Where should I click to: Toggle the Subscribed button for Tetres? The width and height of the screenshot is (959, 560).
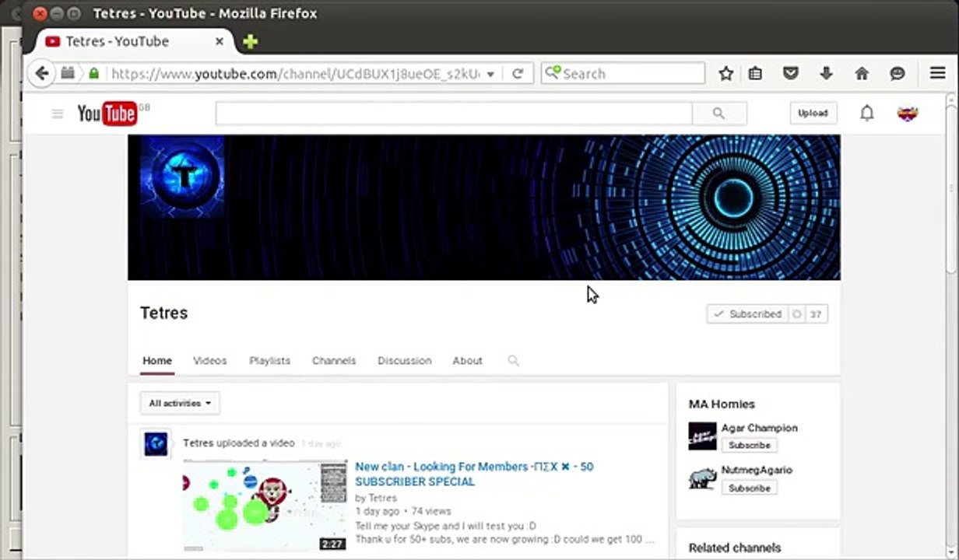(x=747, y=314)
